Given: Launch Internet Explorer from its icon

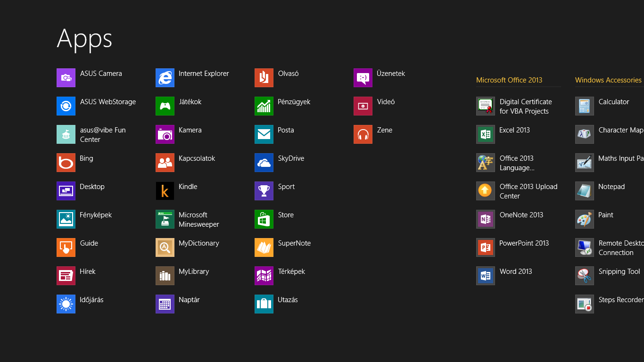Looking at the screenshot, I should click(165, 78).
